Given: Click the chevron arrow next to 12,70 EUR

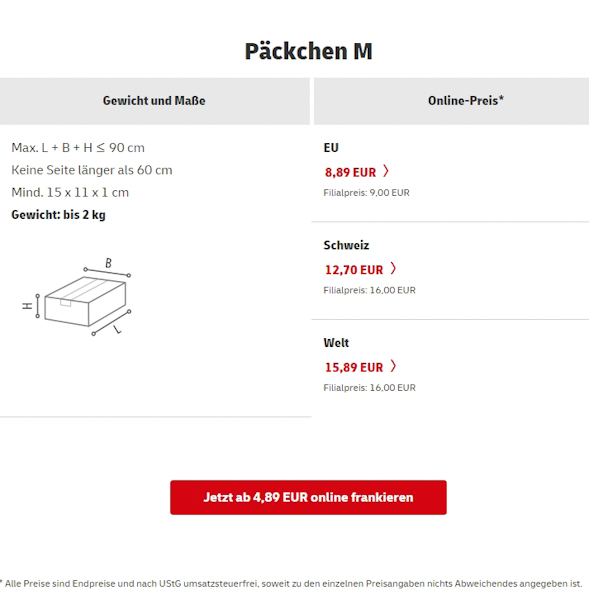Looking at the screenshot, I should coord(393,269).
